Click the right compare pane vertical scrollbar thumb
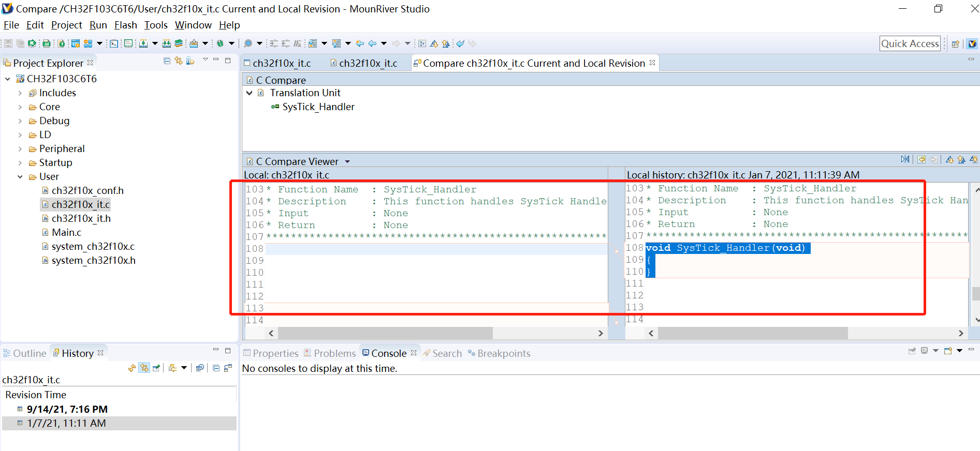 (976, 293)
